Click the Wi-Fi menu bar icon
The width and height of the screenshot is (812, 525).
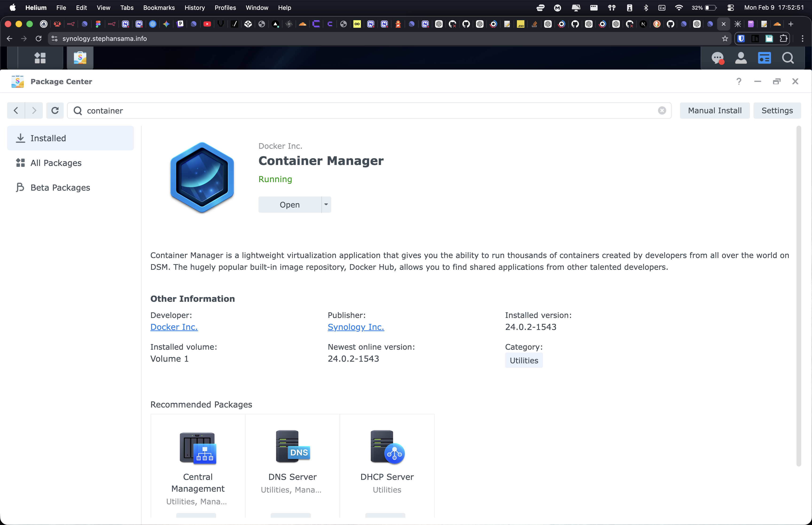679,8
